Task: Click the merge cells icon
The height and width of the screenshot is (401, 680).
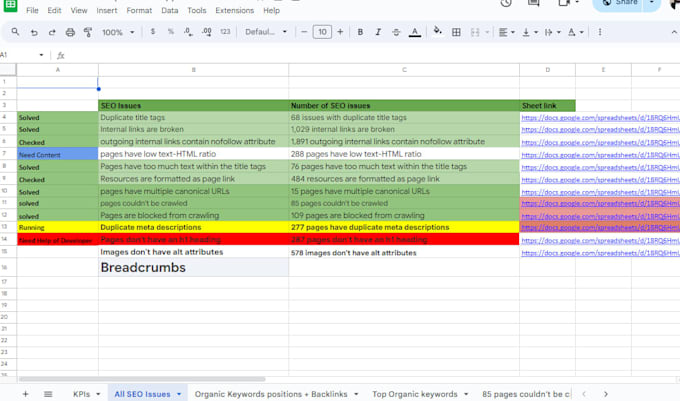Action: tap(475, 32)
